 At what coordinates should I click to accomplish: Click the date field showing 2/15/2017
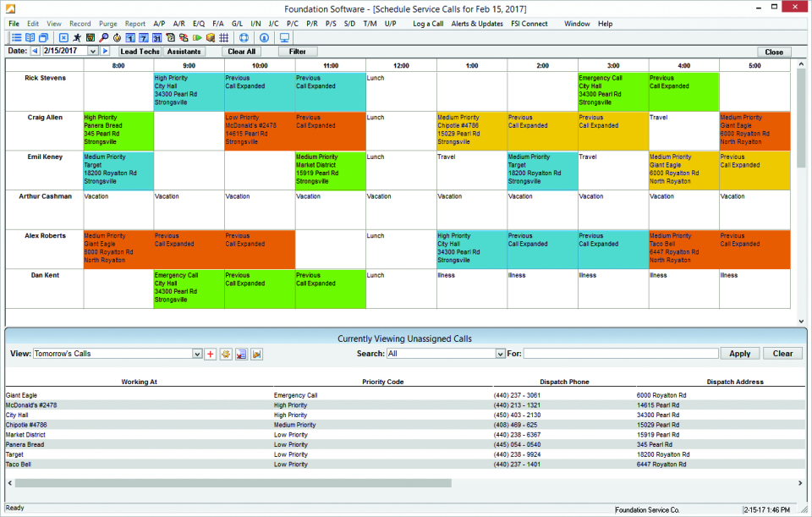(65, 51)
